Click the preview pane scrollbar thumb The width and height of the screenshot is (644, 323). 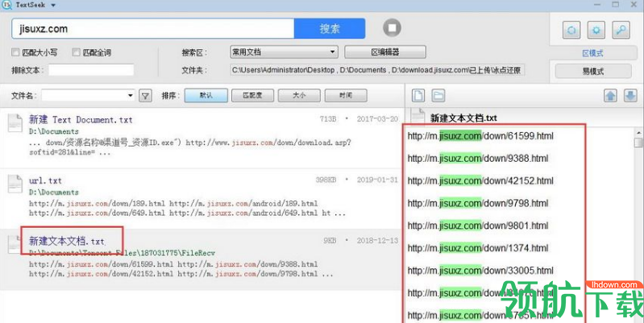coord(638,143)
